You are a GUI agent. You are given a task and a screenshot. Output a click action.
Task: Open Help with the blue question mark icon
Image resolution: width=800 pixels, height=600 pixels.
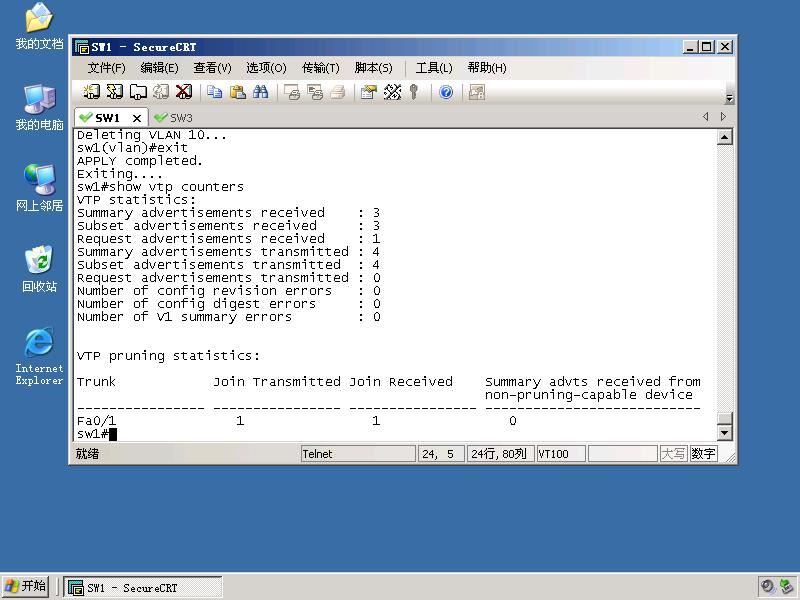pyautogui.click(x=446, y=92)
